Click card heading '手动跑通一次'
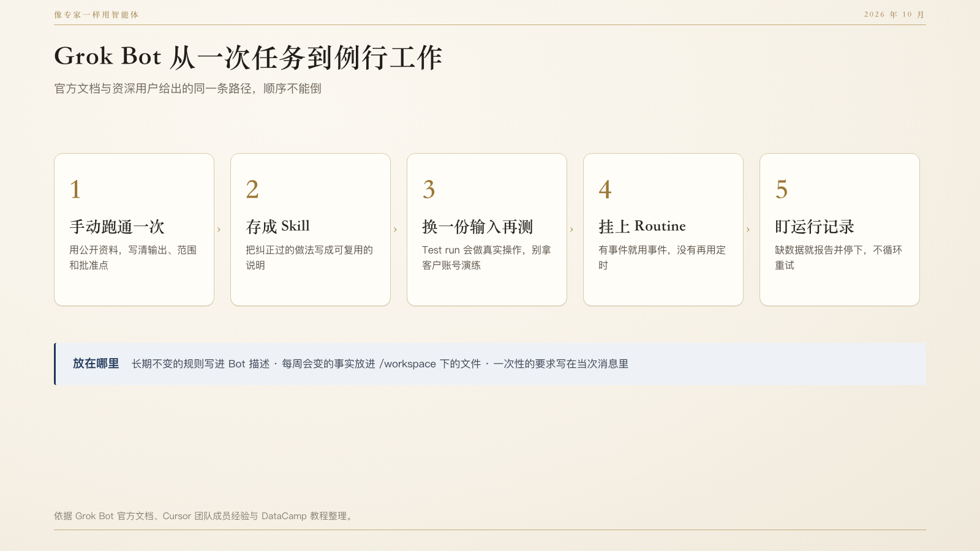The height and width of the screenshot is (551, 980). [x=117, y=227]
